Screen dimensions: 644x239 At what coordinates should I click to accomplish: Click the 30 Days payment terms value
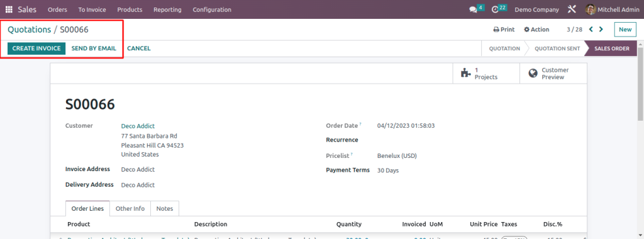[388, 170]
